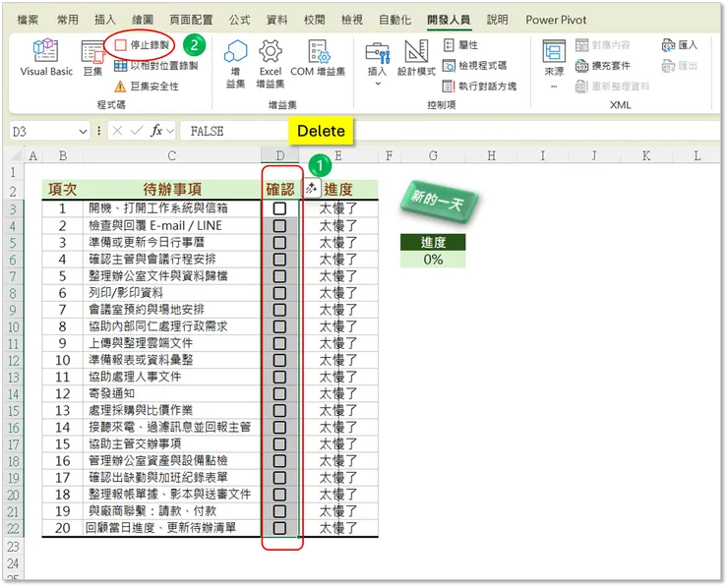
Task: Open the 頁面配置 tab
Action: [x=191, y=20]
